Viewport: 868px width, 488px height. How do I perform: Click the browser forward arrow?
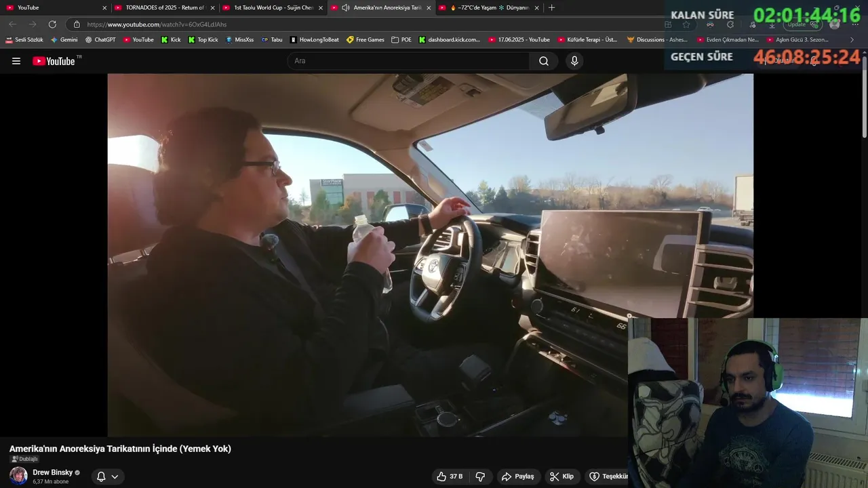pos(33,24)
